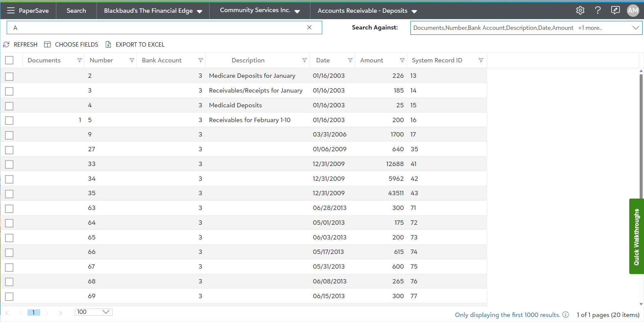The image size is (644, 322).
Task: Open the Search menu item
Action: pyautogui.click(x=76, y=11)
